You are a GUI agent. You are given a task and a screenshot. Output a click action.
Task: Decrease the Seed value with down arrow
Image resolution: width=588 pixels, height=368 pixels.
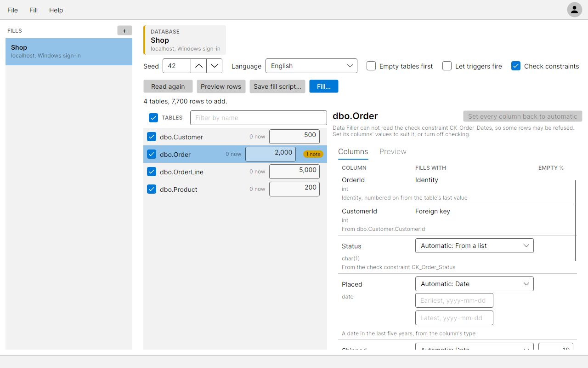[215, 66]
